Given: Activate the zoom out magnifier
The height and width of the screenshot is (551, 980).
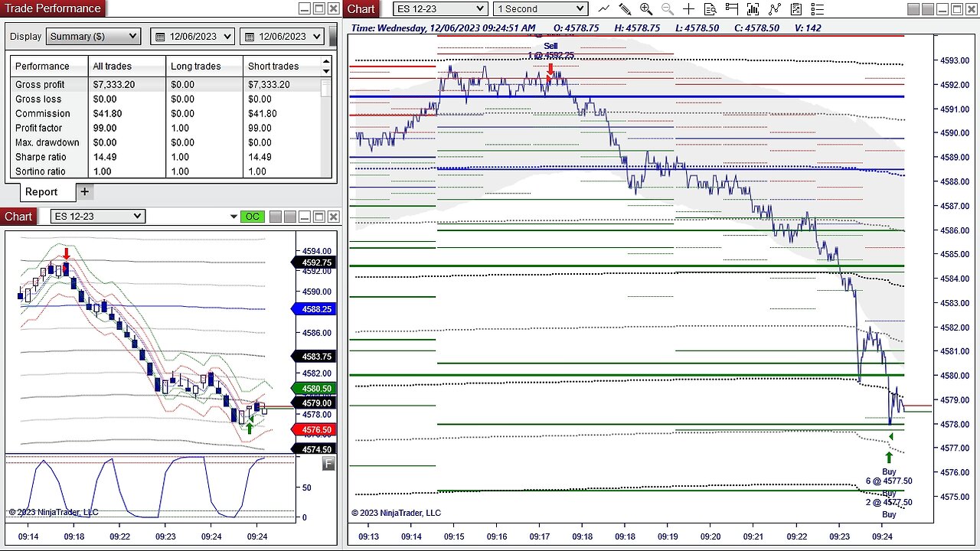Looking at the screenshot, I should 668,9.
